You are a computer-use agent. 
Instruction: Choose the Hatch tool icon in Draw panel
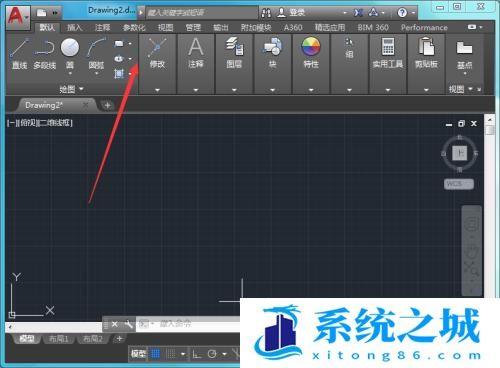pos(119,74)
